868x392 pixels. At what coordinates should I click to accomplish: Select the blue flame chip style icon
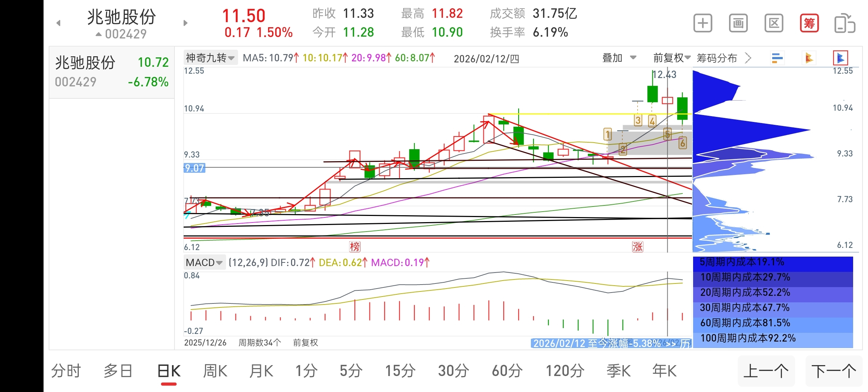[x=840, y=58]
